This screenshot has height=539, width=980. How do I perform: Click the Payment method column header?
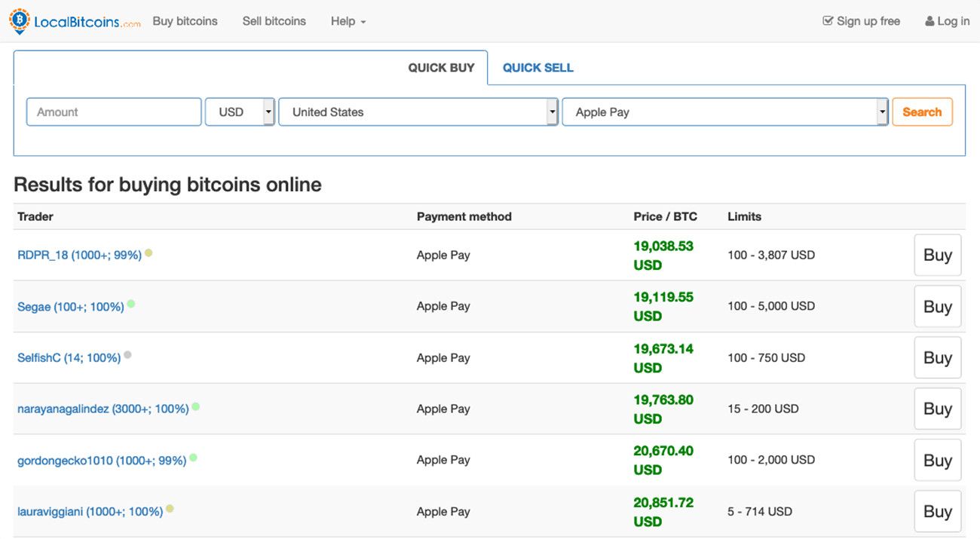(x=464, y=216)
